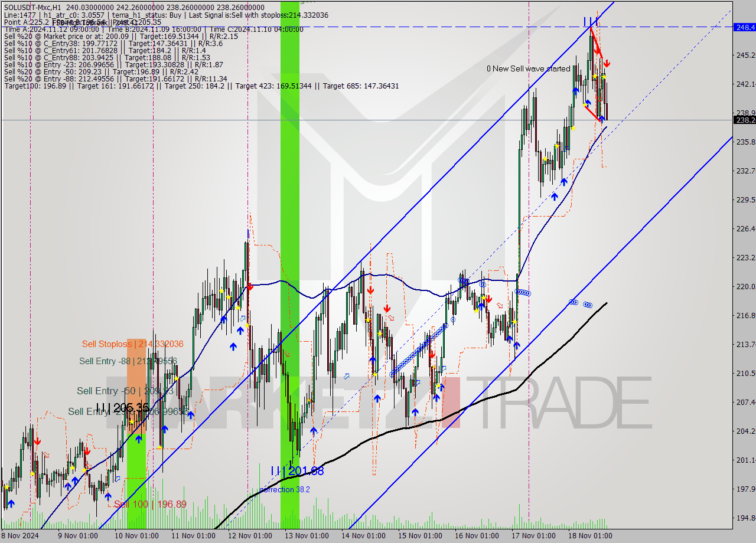
Task: Click the 235.8 price axis label
Action: click(x=745, y=142)
